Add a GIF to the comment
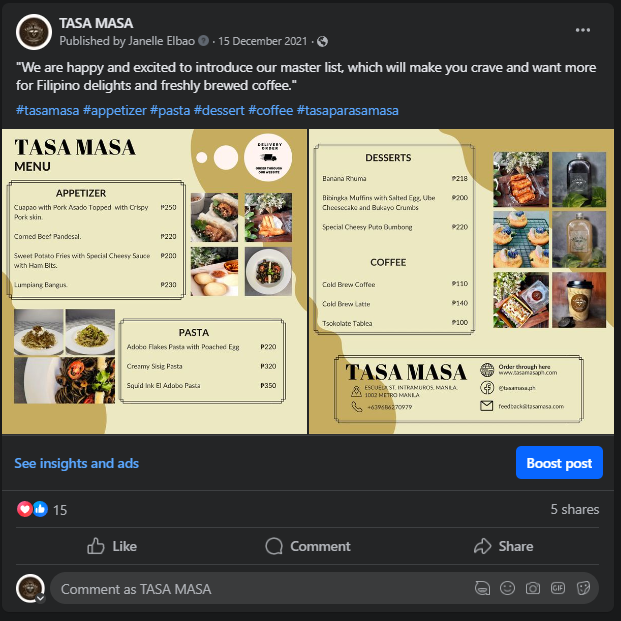Screen dimensions: 621x621 [558, 588]
